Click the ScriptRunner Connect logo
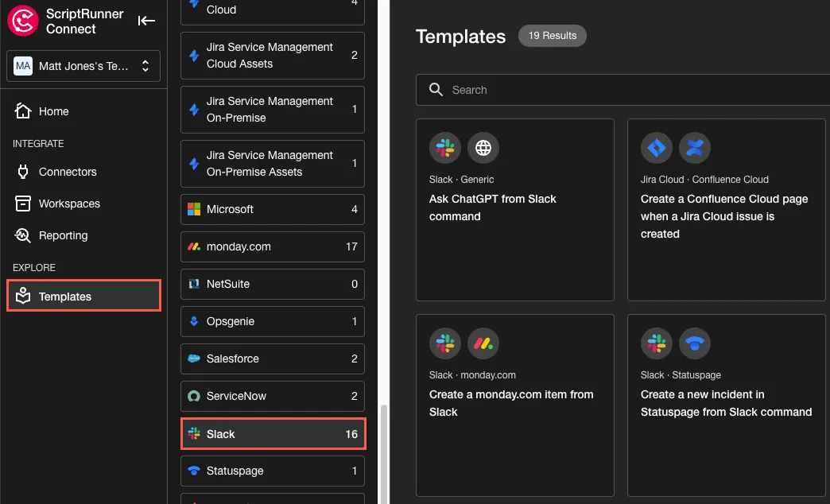The height and width of the screenshot is (504, 830). 23,21
